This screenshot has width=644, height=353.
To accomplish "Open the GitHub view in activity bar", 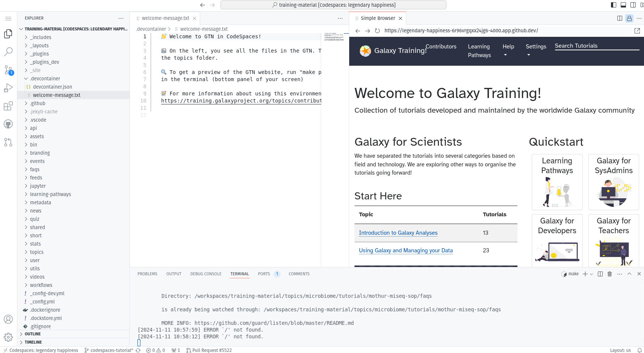I will point(8,124).
